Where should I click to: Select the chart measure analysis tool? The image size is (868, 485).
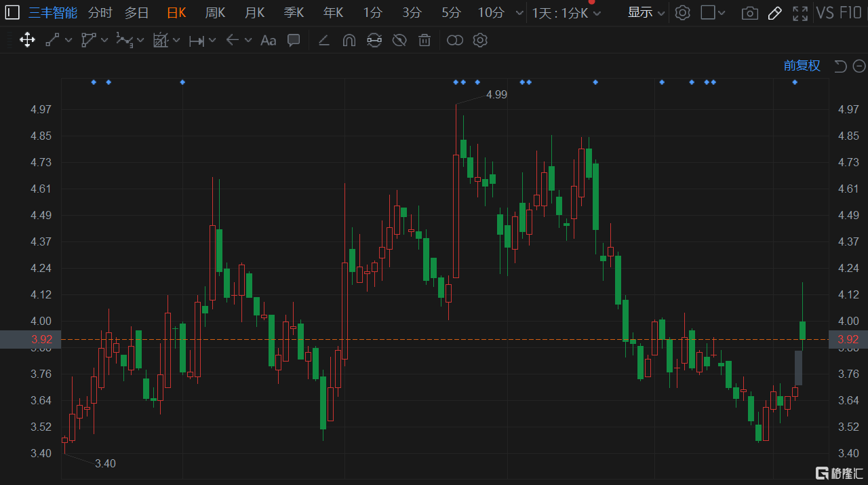161,40
